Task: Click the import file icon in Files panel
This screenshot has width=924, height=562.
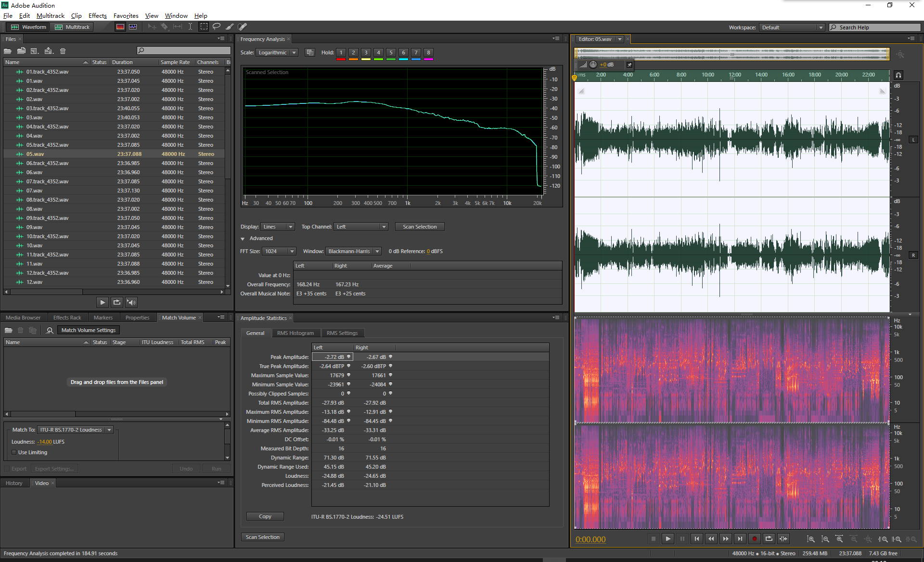Action: tap(21, 51)
